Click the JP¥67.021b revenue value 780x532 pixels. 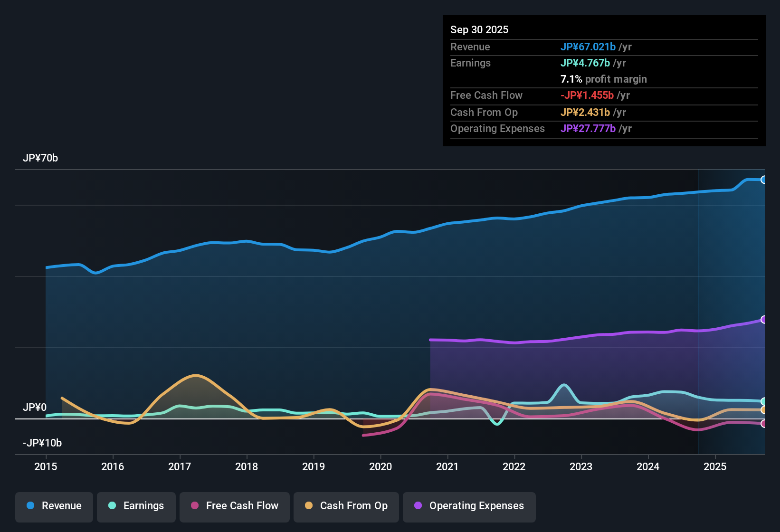tap(589, 47)
